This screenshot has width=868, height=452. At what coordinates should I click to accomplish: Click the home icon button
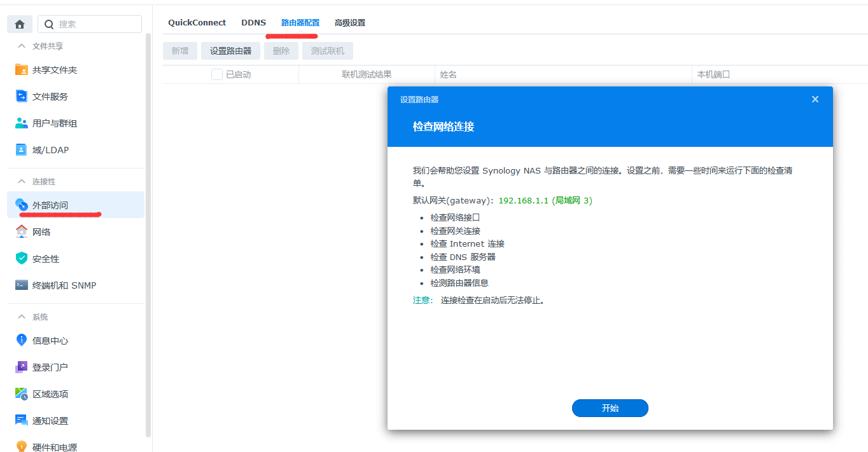[x=20, y=24]
